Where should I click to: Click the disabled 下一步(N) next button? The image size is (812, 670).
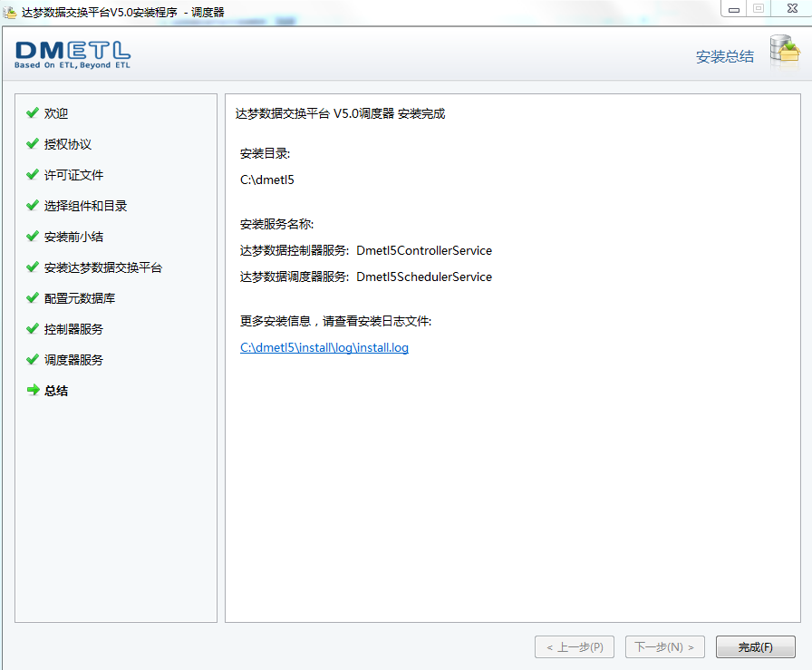coord(664,646)
